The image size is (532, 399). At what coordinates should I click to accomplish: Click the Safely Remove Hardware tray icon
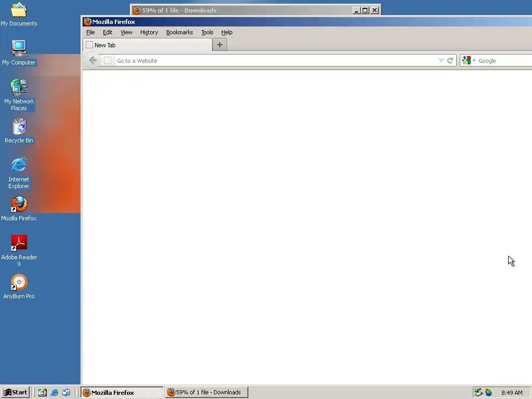click(x=478, y=393)
